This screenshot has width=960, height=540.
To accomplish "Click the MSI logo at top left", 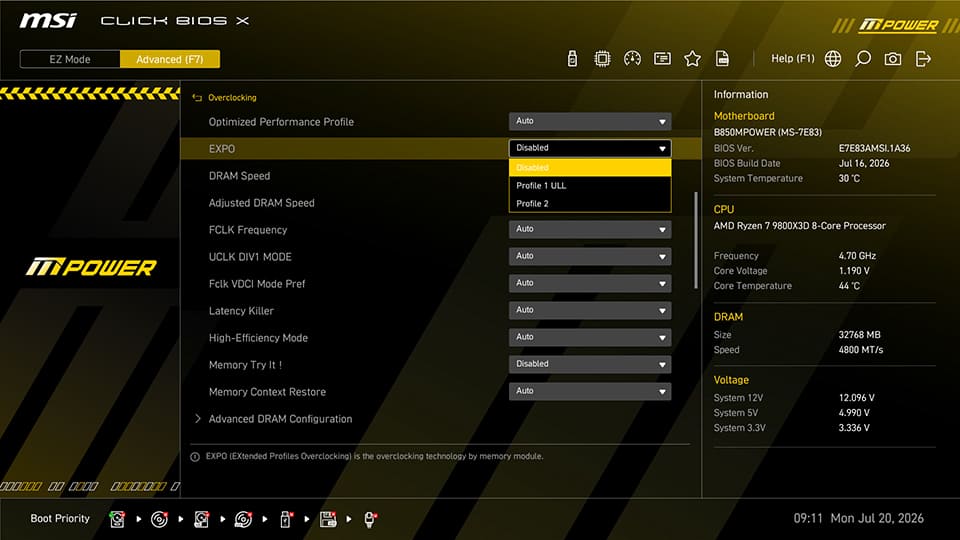I will [x=48, y=21].
